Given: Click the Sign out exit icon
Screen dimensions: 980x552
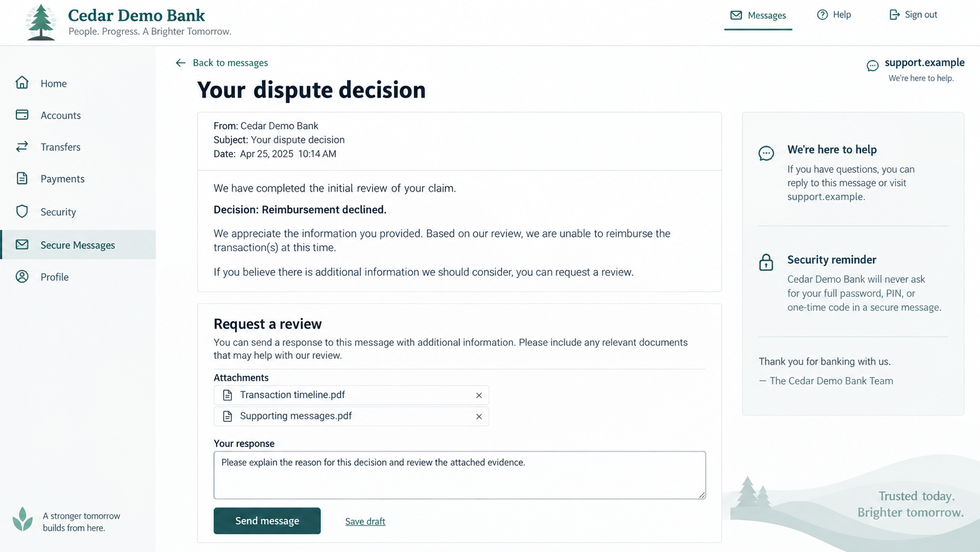Looking at the screenshot, I should 894,15.
